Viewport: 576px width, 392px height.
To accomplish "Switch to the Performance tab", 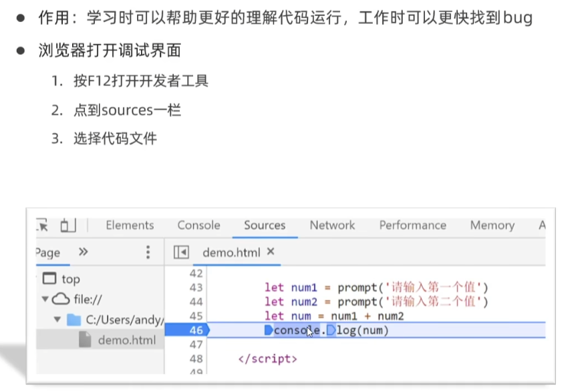I will point(412,225).
